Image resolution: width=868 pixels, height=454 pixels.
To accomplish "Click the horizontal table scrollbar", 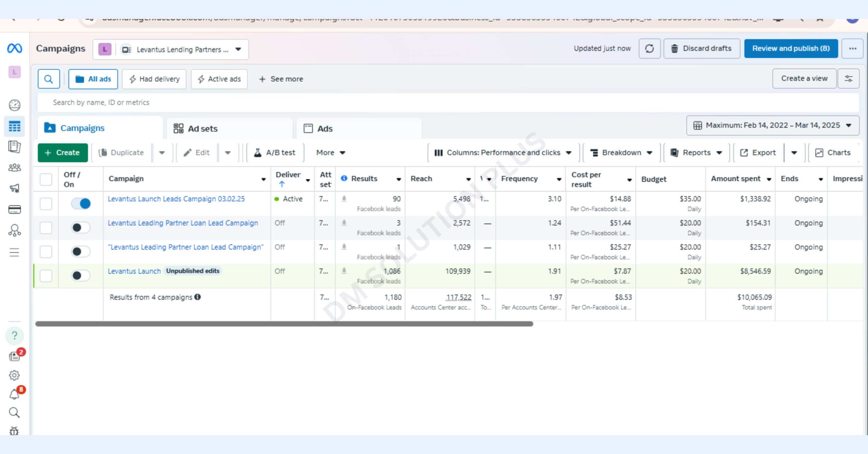I will (x=284, y=324).
